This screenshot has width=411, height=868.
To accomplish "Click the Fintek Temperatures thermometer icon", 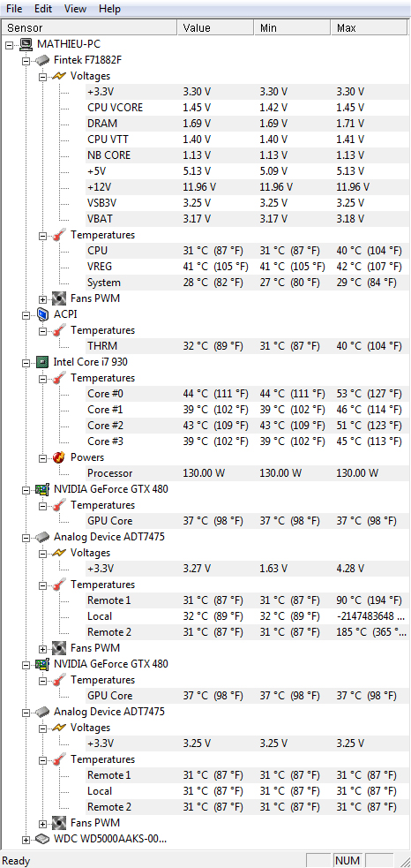I will click(x=58, y=235).
